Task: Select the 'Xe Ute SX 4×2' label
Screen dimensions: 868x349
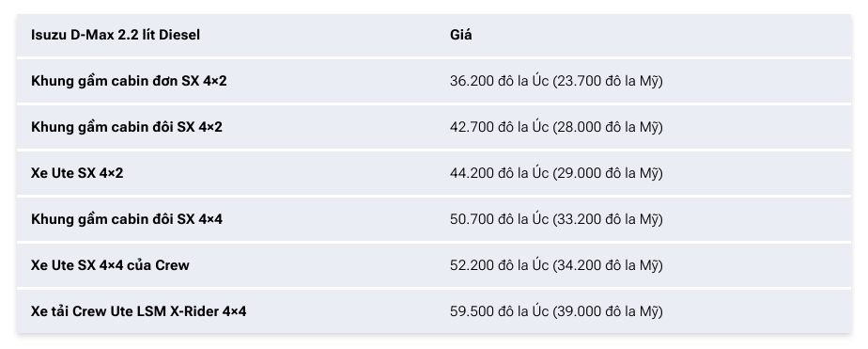Action: point(77,173)
